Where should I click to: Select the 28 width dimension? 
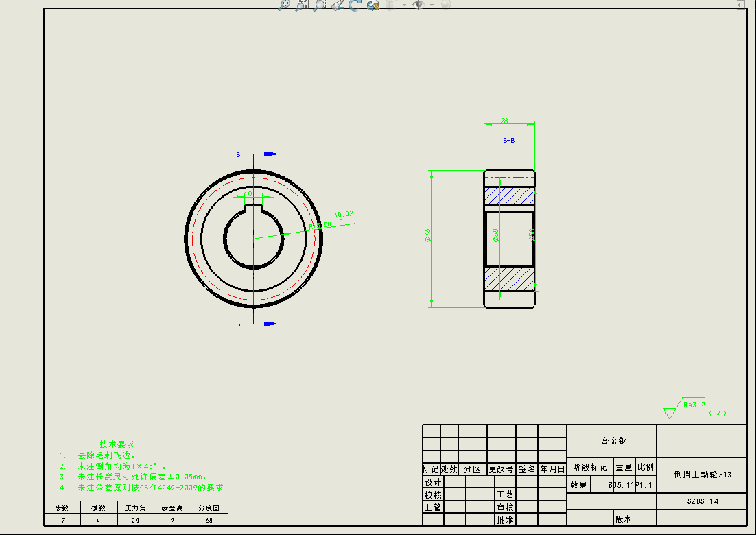point(504,121)
